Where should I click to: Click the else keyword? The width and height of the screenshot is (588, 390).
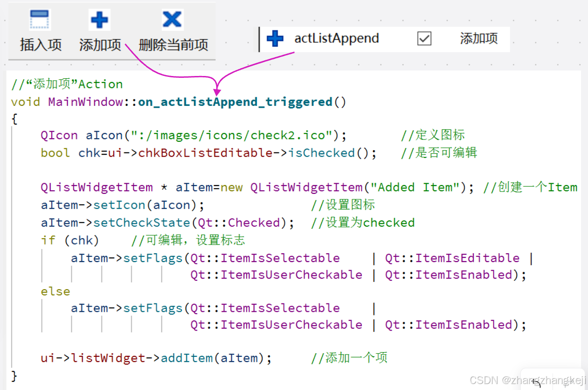point(55,292)
